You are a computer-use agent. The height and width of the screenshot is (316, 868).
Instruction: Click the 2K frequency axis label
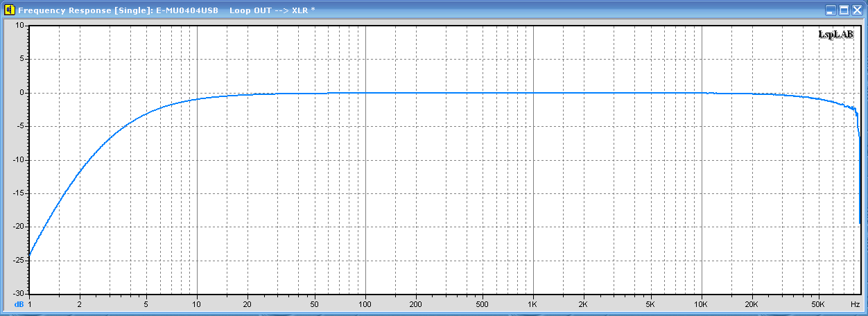coord(584,304)
